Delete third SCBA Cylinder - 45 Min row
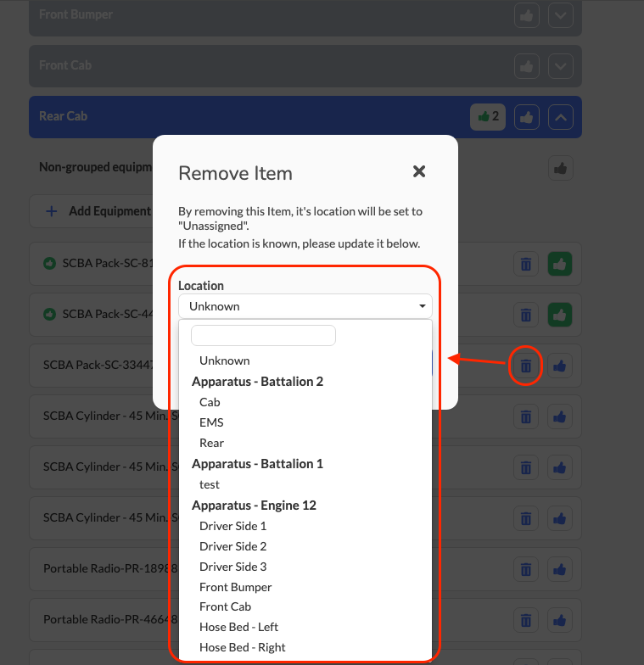The image size is (644, 665). (526, 518)
